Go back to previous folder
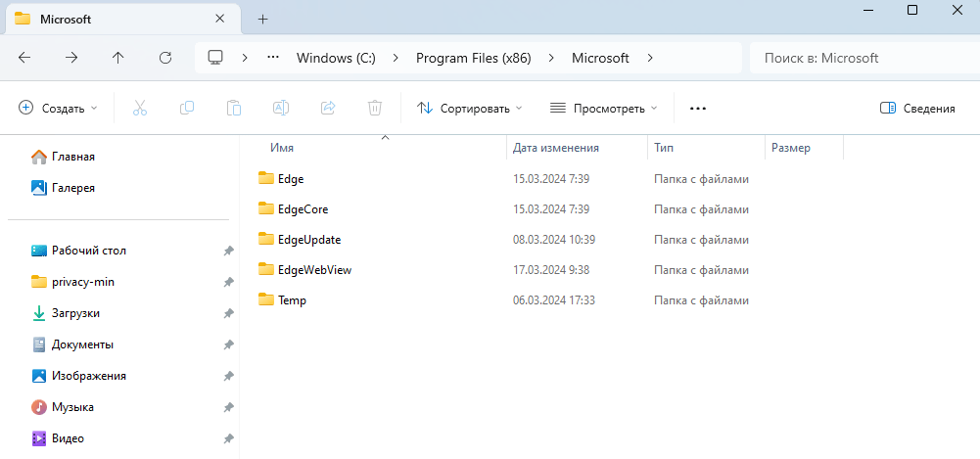Viewport: 980px width, 459px height. [x=24, y=58]
